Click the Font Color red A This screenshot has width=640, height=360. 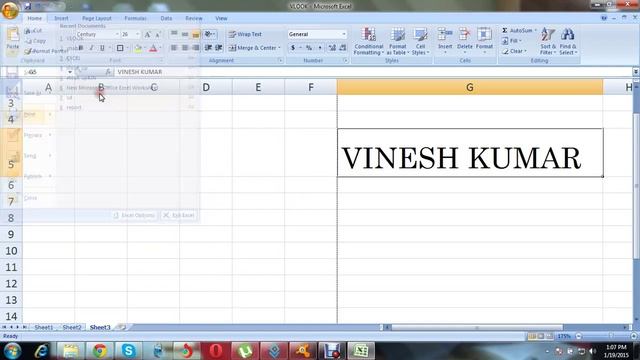(x=153, y=48)
